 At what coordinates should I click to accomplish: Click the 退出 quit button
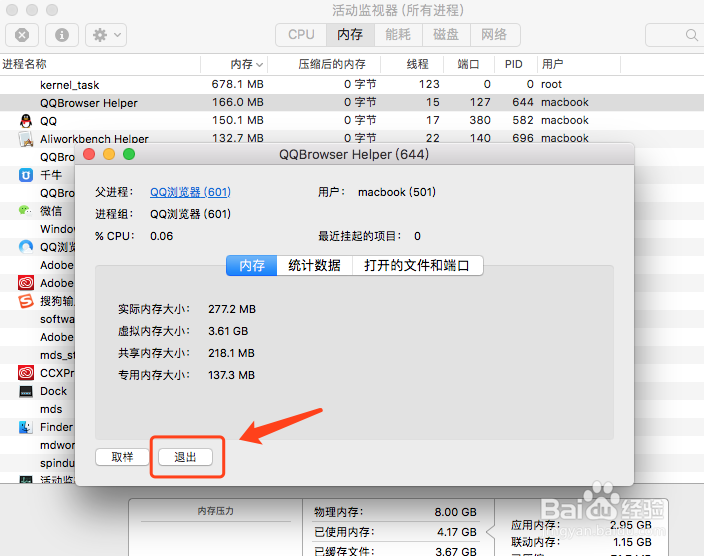point(185,457)
